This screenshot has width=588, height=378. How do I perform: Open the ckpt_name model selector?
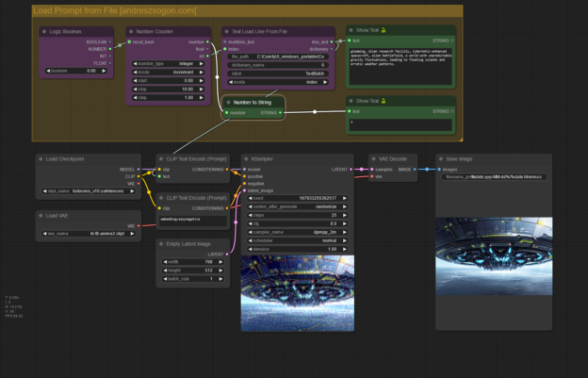point(90,191)
